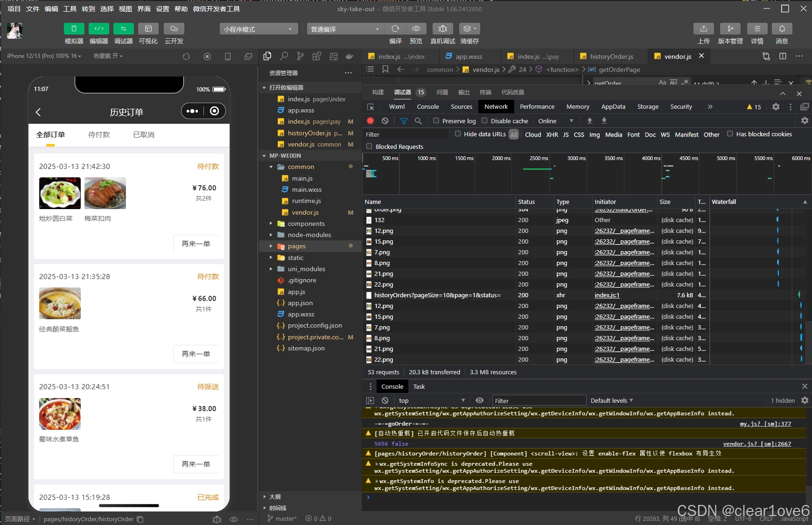Check Has blocked cookies
The height and width of the screenshot is (525, 812).
tap(730, 133)
